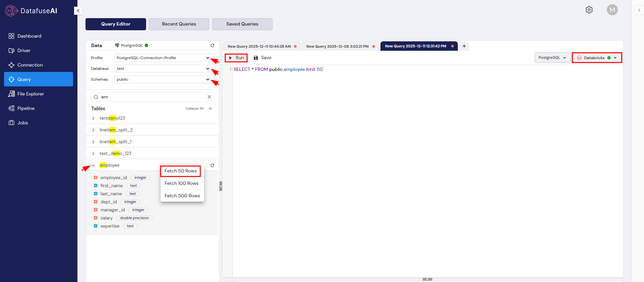
Task: Click the employee_id numeric type icon
Action: pyautogui.click(x=96, y=177)
